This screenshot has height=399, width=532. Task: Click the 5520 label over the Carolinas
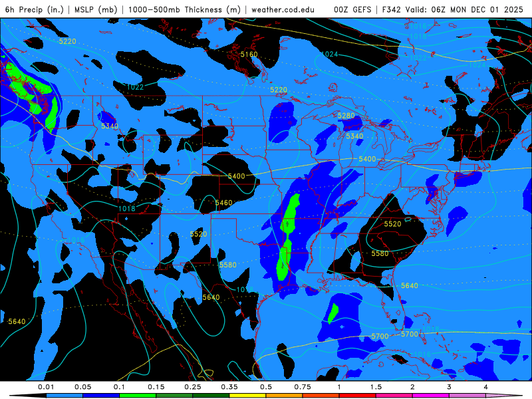pyautogui.click(x=392, y=224)
